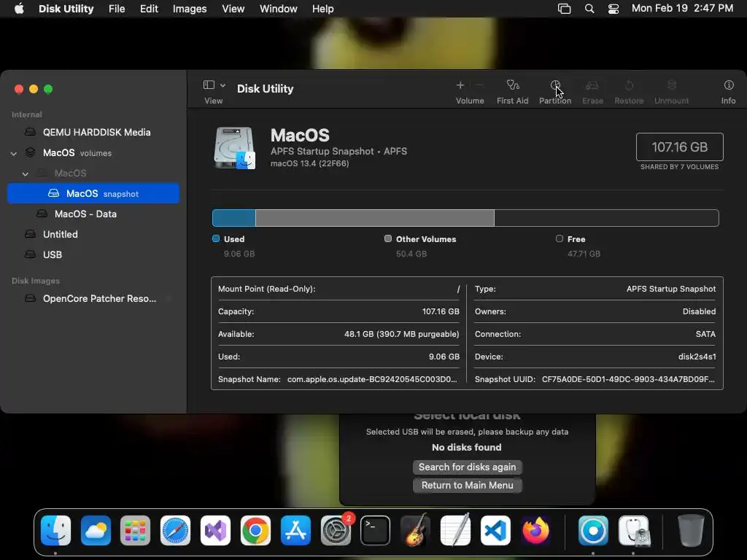Open the Edit menu
747x560 pixels.
[149, 9]
